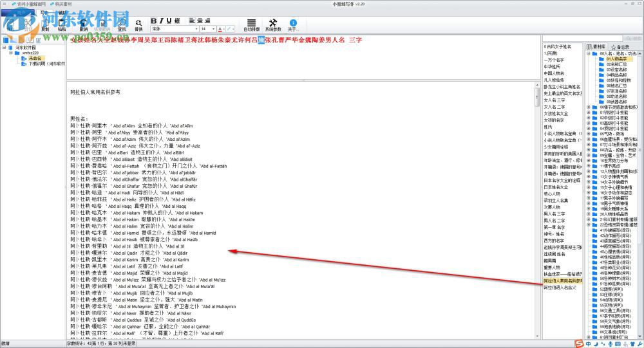Open 访问小蜜蜂官网 link
Viewport: 644px width, 348px height.
[x=29, y=4]
